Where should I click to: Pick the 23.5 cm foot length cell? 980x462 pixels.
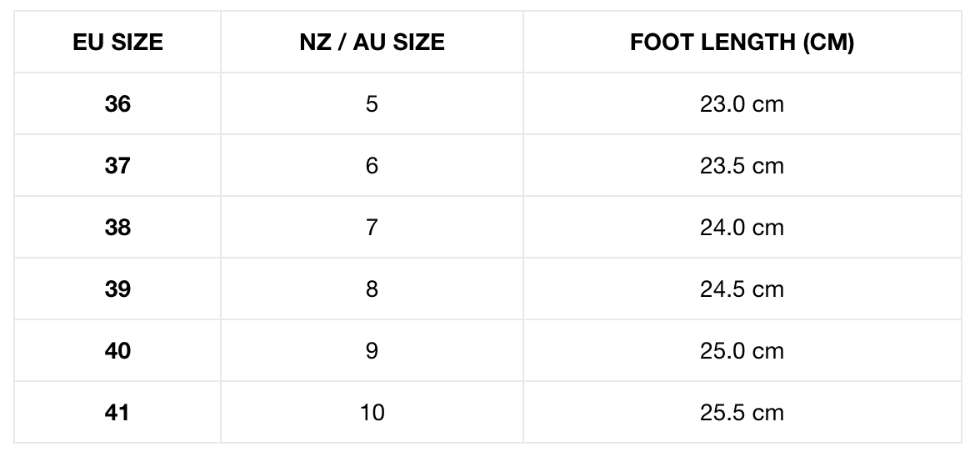click(x=742, y=166)
